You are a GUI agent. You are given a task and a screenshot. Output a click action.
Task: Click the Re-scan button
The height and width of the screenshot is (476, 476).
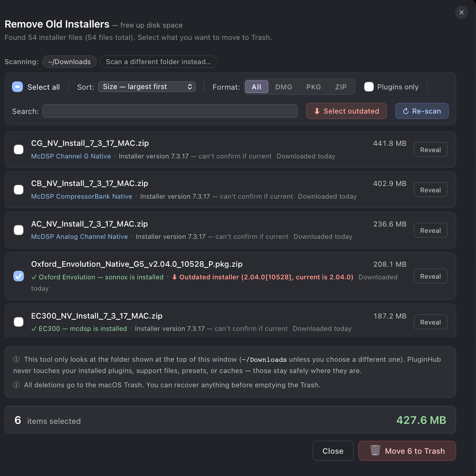click(422, 111)
